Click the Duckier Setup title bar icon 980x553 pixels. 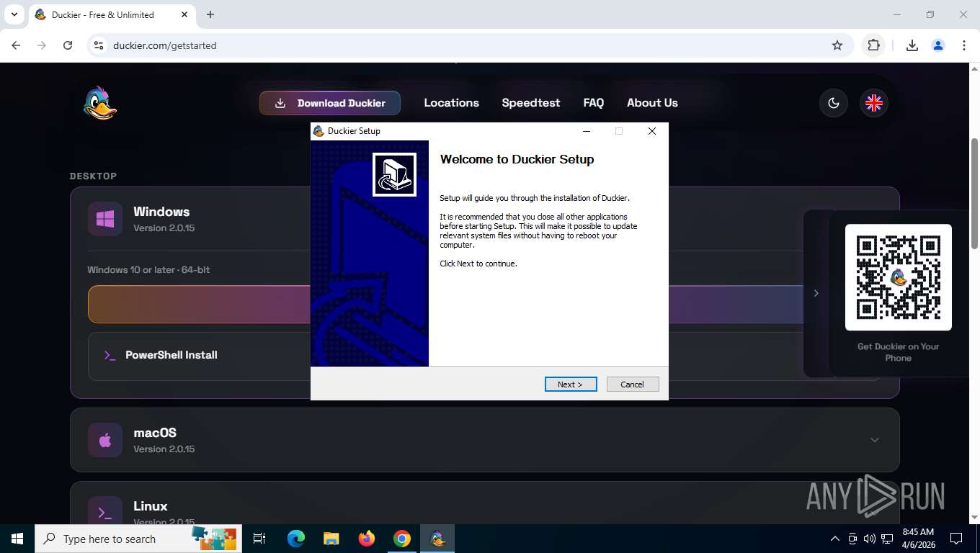(318, 131)
